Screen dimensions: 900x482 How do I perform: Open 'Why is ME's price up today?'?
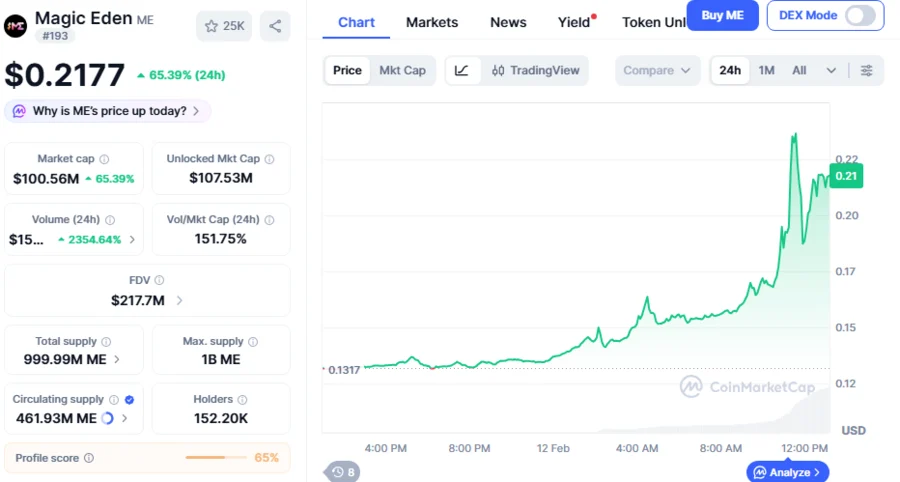tap(108, 111)
